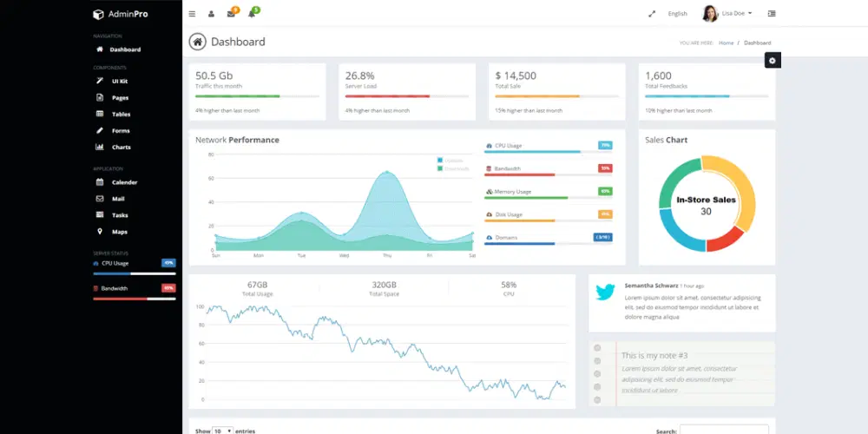Click the Twitter bird icon
The image size is (868, 434).
click(605, 292)
